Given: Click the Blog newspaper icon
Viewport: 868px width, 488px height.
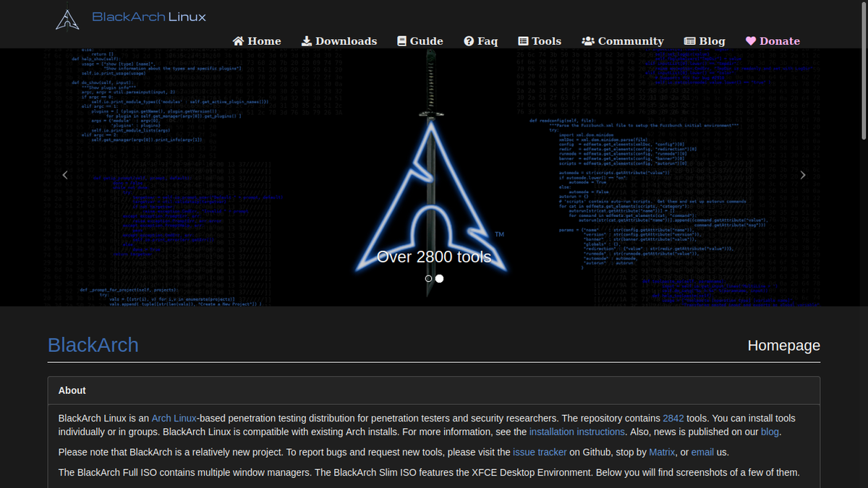Looking at the screenshot, I should pyautogui.click(x=689, y=41).
